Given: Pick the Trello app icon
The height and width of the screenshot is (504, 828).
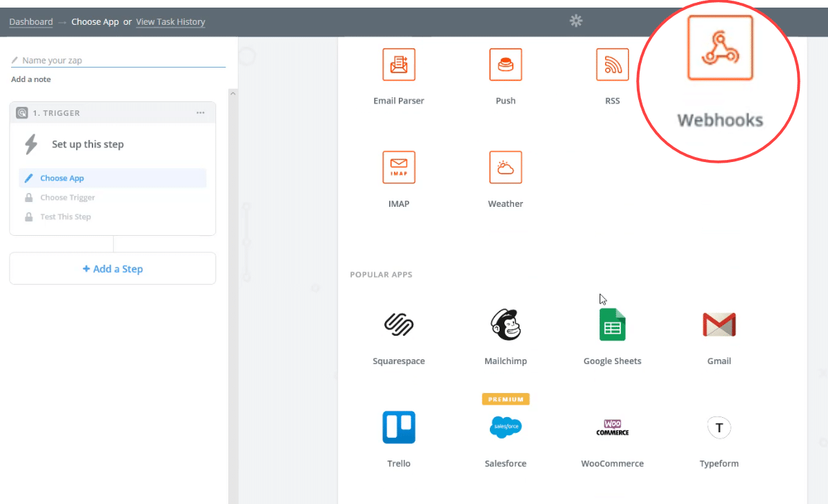Looking at the screenshot, I should (399, 427).
